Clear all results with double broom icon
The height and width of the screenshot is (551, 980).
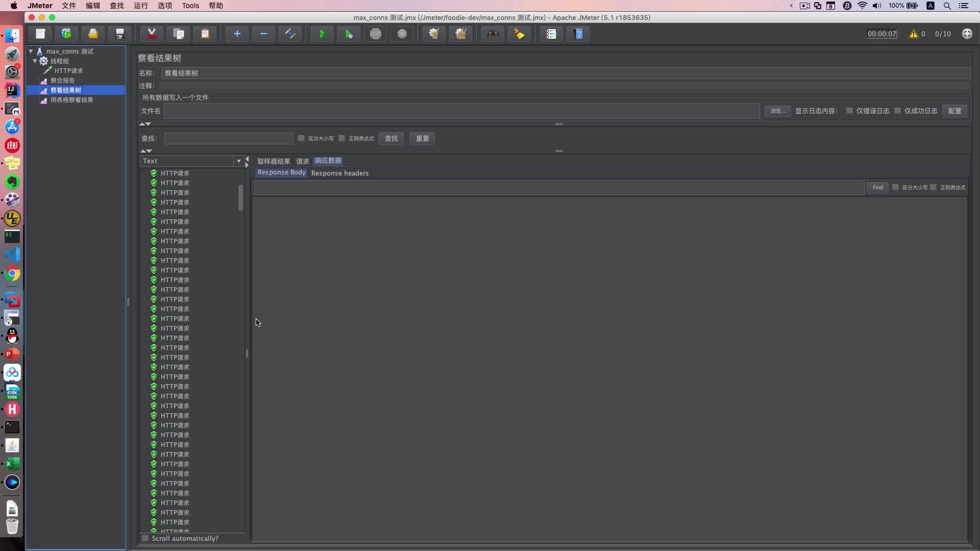tap(461, 34)
